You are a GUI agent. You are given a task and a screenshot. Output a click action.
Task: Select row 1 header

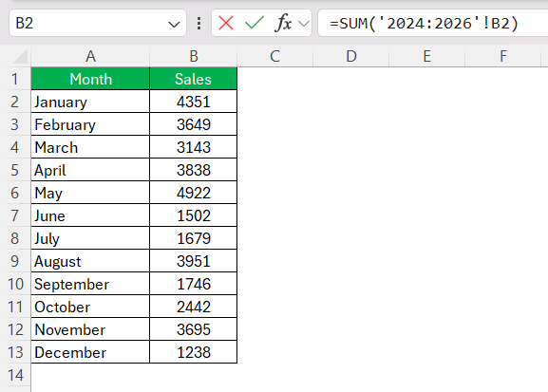(14, 79)
